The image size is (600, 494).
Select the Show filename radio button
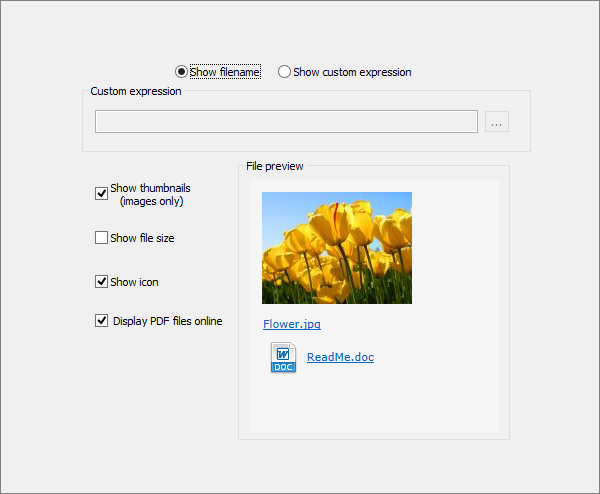(x=181, y=72)
